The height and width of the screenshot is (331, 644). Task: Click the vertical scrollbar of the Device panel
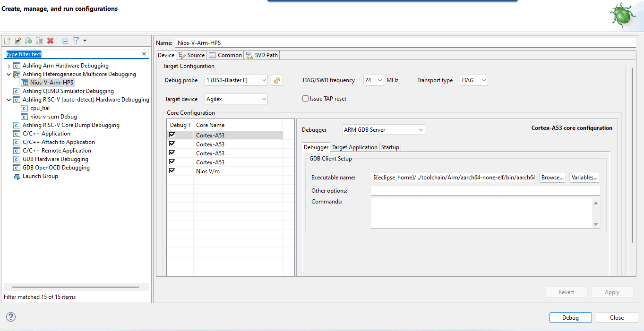pyautogui.click(x=632, y=156)
